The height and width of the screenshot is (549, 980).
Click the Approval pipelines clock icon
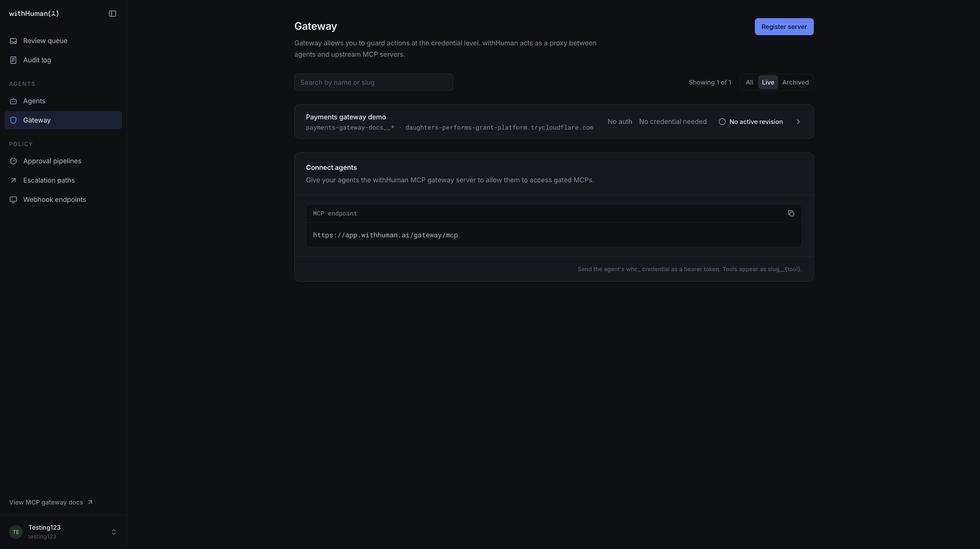click(13, 161)
